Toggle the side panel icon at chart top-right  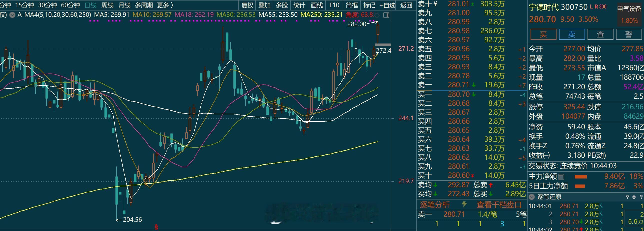pos(386,15)
